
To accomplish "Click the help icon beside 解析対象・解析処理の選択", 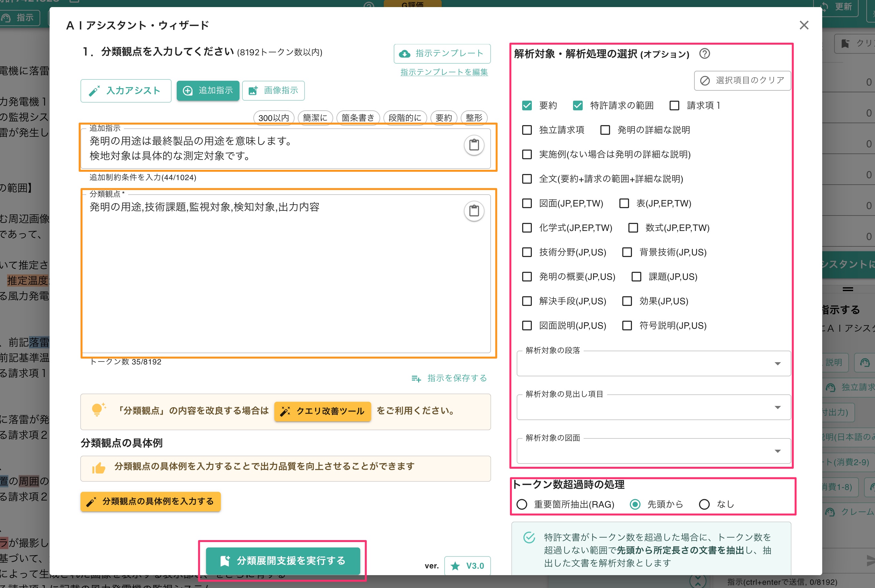I will 704,54.
